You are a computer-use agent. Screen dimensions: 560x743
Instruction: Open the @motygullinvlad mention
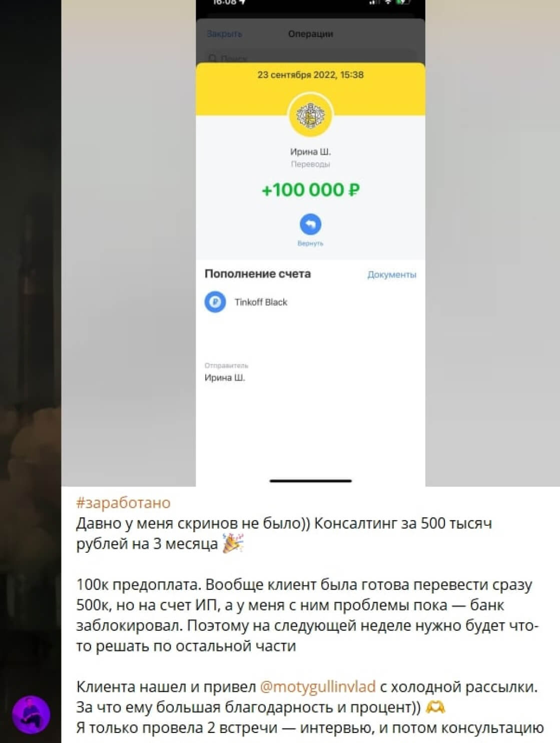click(x=318, y=686)
